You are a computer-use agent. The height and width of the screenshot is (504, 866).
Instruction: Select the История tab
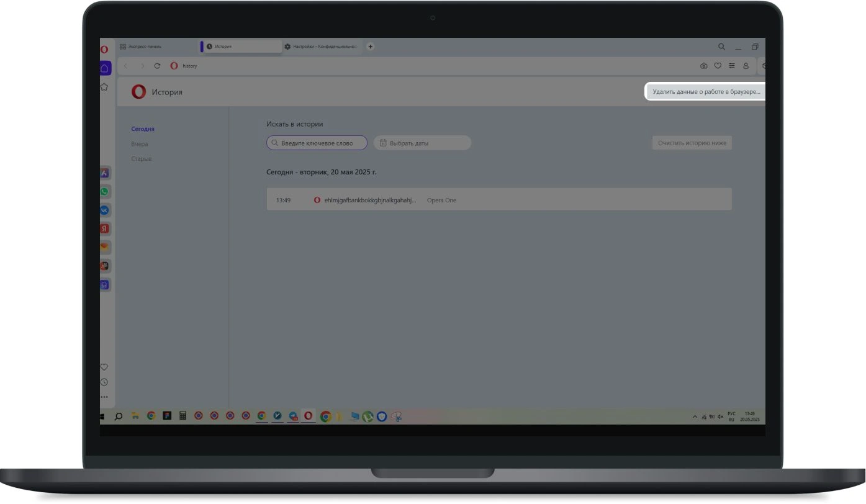241,47
